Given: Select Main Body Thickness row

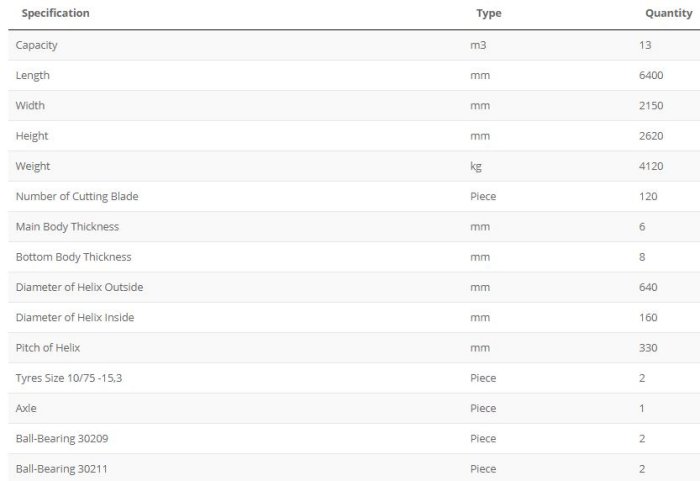Looking at the screenshot, I should [69, 227].
